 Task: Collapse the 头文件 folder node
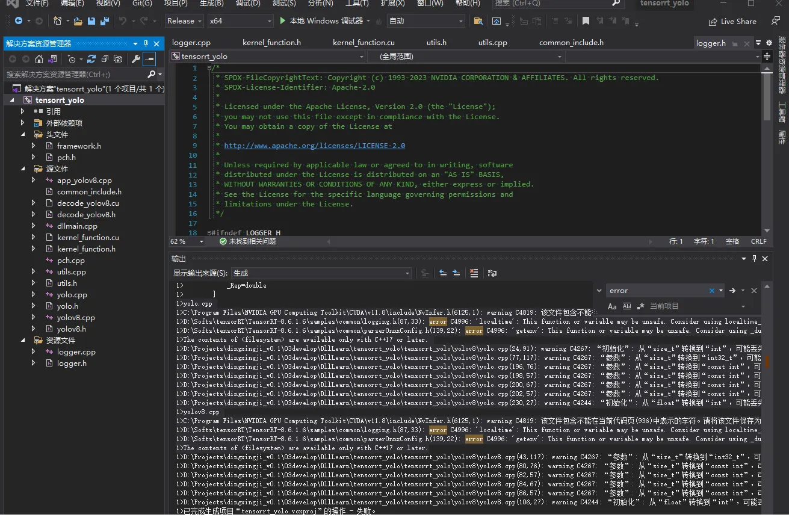[23, 134]
